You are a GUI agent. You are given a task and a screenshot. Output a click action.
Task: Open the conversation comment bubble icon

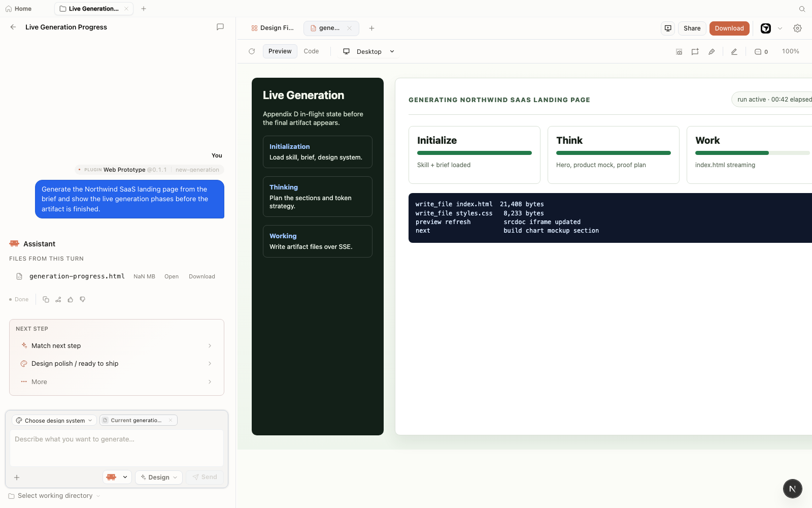pos(220,27)
